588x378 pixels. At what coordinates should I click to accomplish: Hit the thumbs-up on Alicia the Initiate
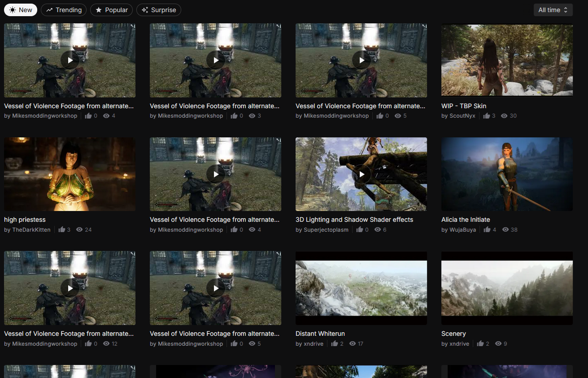point(487,230)
